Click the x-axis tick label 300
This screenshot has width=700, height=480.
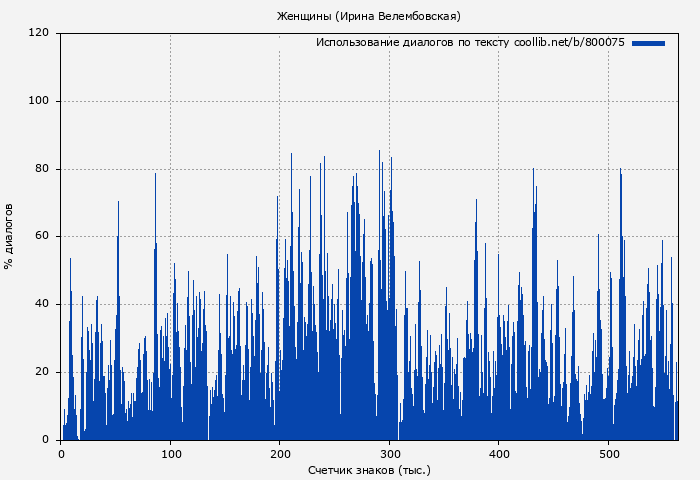click(x=390, y=454)
